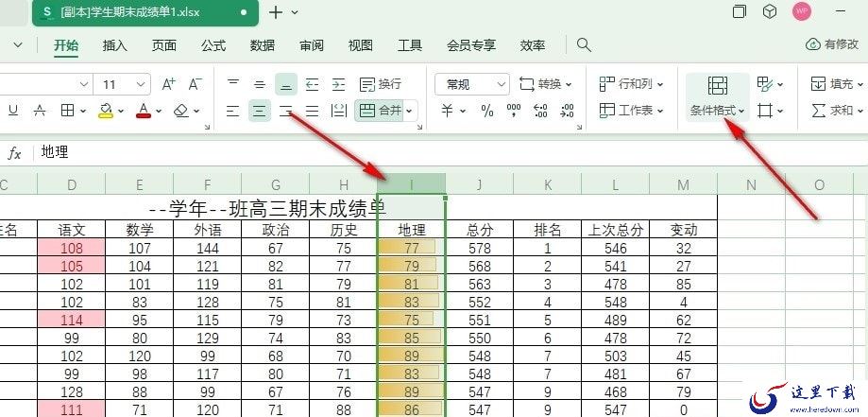The image size is (868, 417).
Task: Select column J header
Action: pyautogui.click(x=480, y=184)
